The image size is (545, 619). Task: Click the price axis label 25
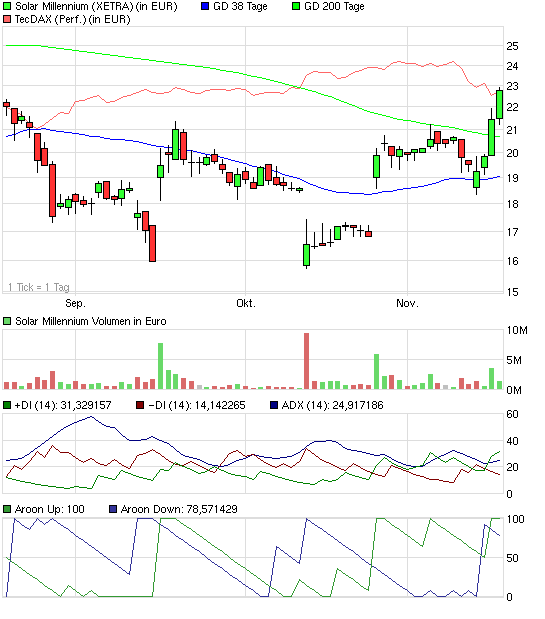(512, 46)
